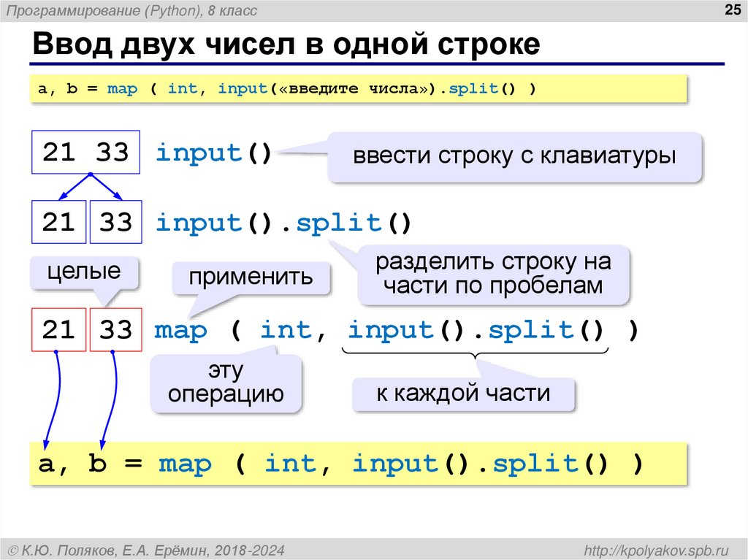The height and width of the screenshot is (560, 748).
Task: Click the 'к каждой части' callout
Action: point(463,394)
